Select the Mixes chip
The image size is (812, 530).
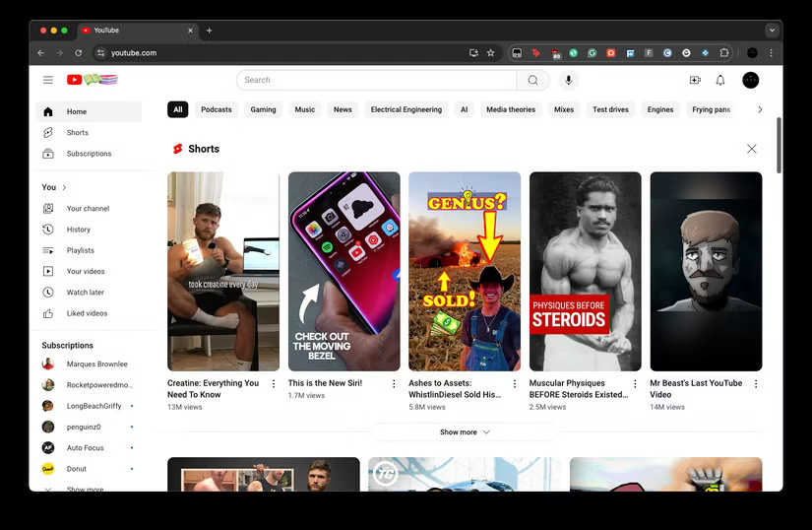pyautogui.click(x=564, y=109)
